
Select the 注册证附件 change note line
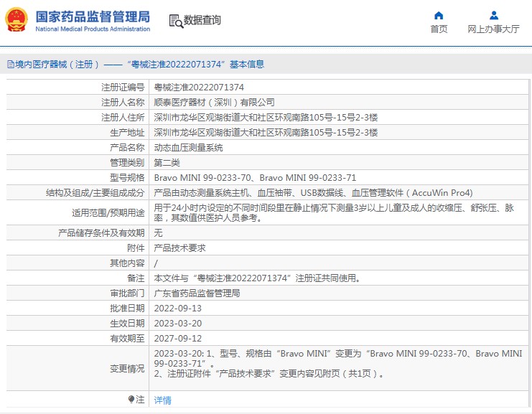click(269, 374)
